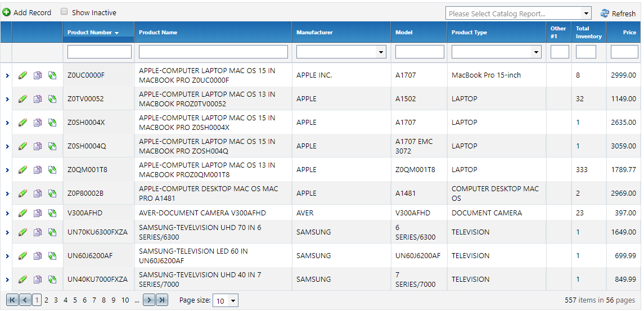Click the Model filter field

tap(420, 52)
